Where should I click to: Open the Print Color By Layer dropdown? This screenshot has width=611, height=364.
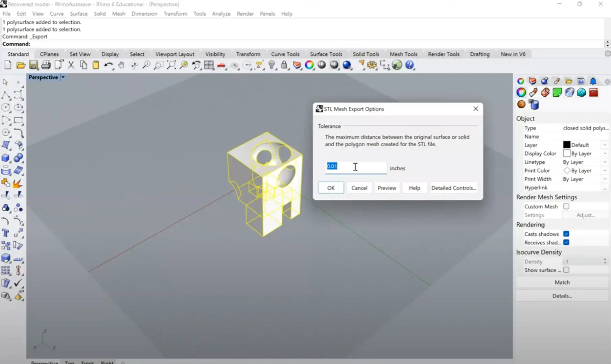[605, 171]
